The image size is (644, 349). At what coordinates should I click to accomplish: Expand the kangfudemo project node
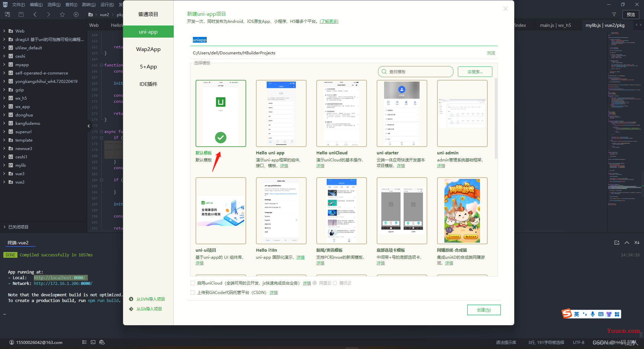(4, 123)
